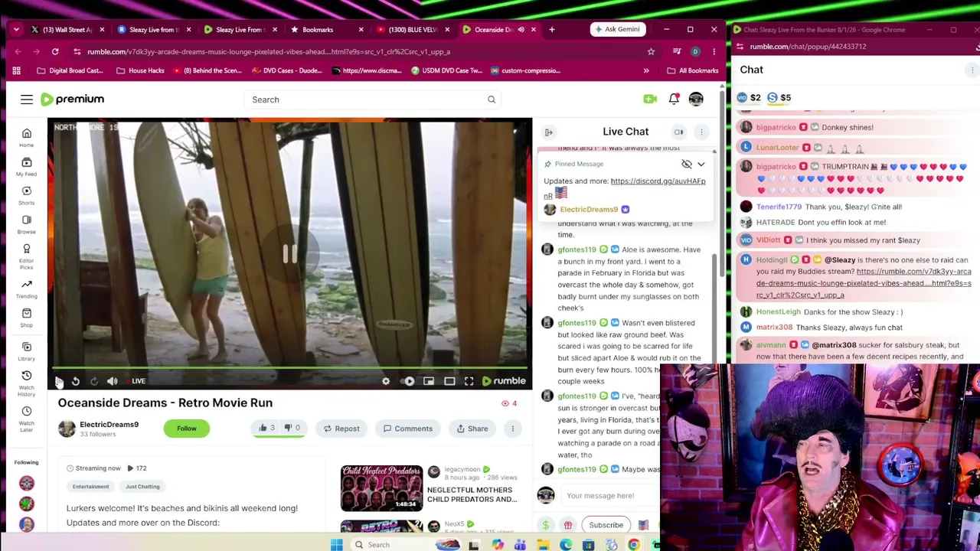The width and height of the screenshot is (980, 551).
Task: Open Live Chat options menu
Action: pyautogui.click(x=701, y=132)
